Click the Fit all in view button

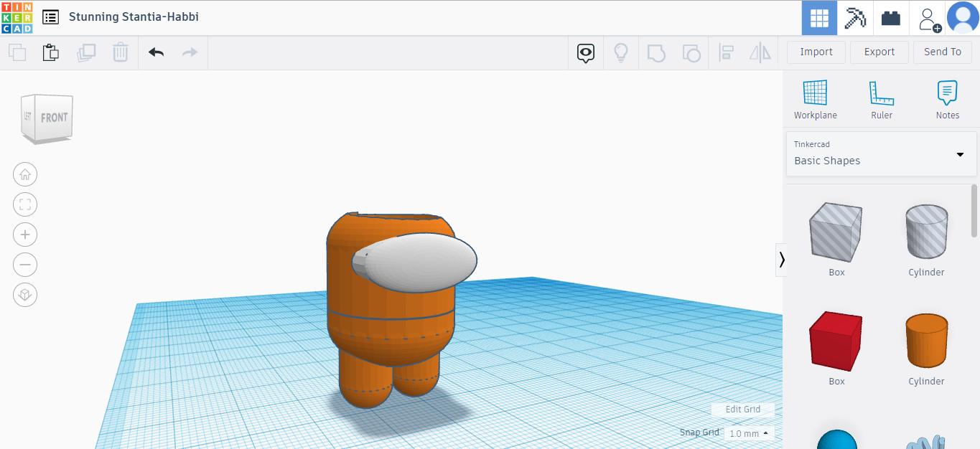[25, 204]
